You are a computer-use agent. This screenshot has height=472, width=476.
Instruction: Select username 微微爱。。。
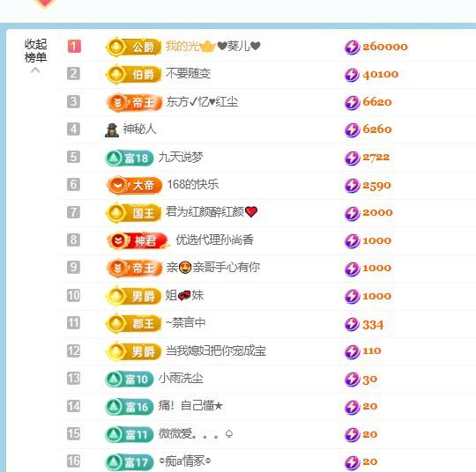click(196, 434)
